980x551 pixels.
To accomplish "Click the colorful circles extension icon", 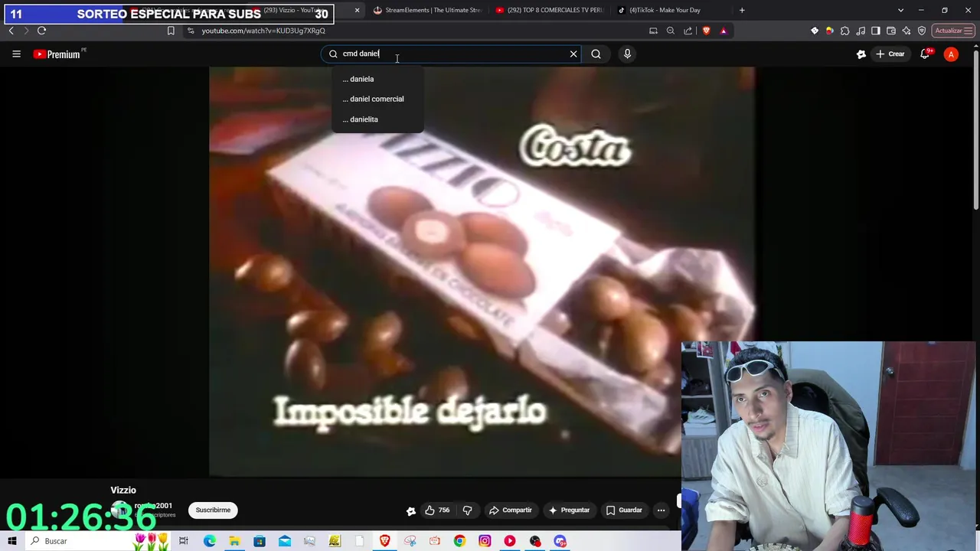I will pyautogui.click(x=829, y=31).
